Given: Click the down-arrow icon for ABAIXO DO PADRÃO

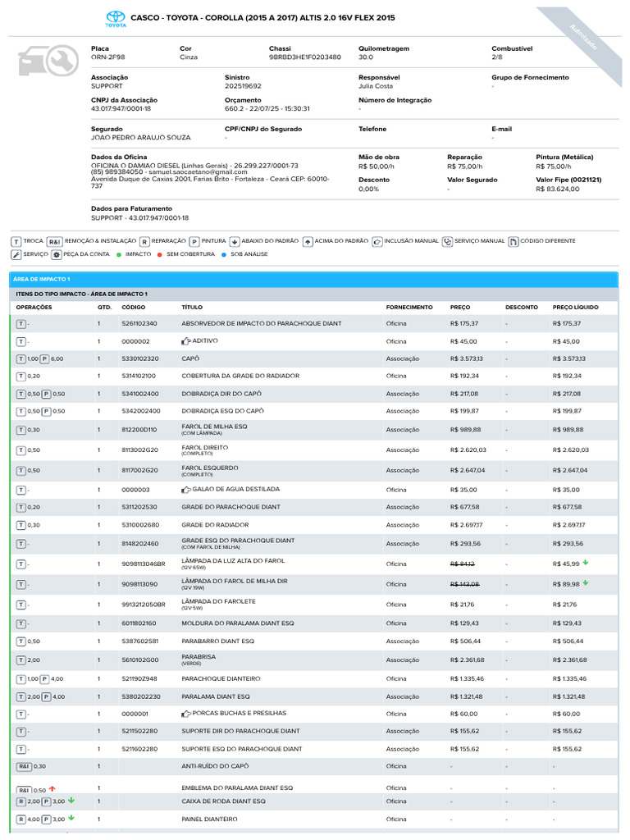Looking at the screenshot, I should pyautogui.click(x=234, y=242).
